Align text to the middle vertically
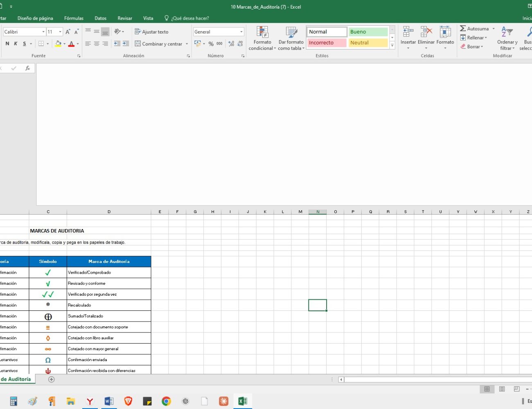This screenshot has width=532, height=409. tap(97, 31)
